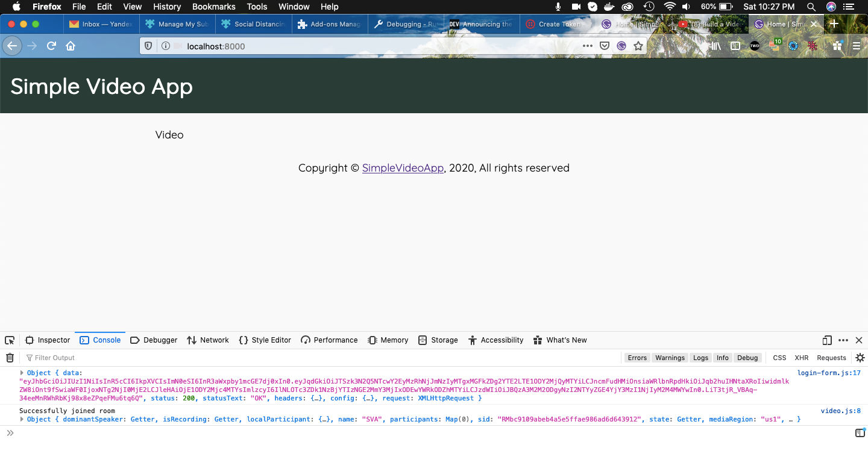Show sidebars from the toolbar
This screenshot has width=868, height=451.
pyautogui.click(x=735, y=46)
